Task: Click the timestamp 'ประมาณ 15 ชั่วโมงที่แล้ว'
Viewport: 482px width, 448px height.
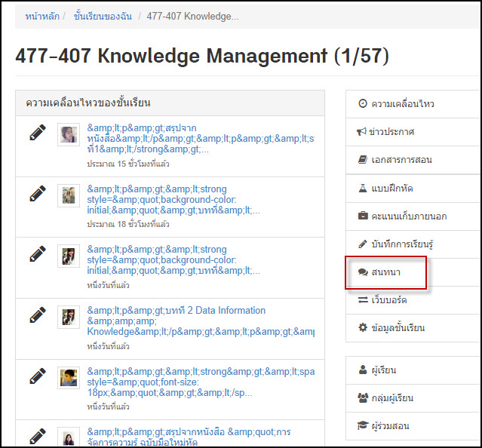Action: pos(128,164)
